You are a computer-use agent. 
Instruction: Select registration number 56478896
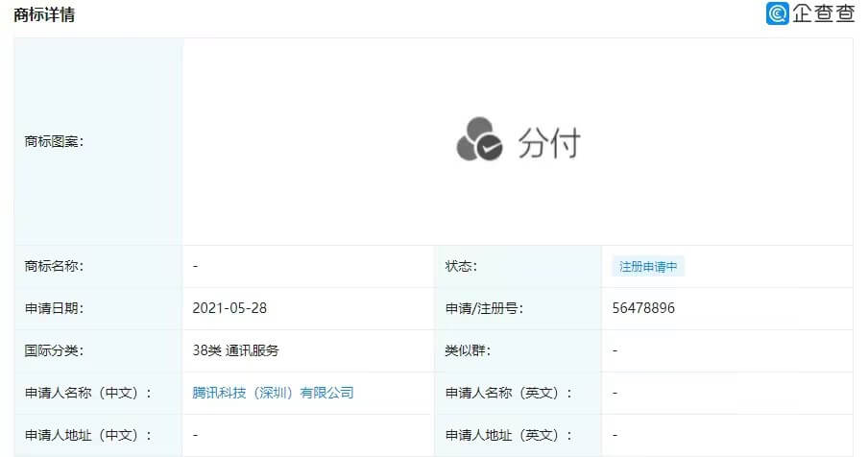tap(643, 308)
